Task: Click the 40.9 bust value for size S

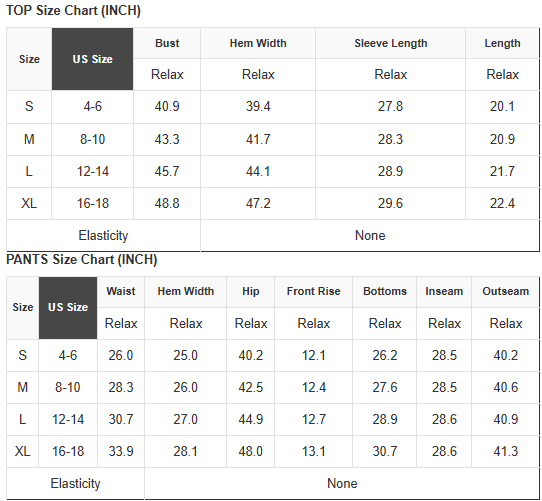Action: pos(167,106)
